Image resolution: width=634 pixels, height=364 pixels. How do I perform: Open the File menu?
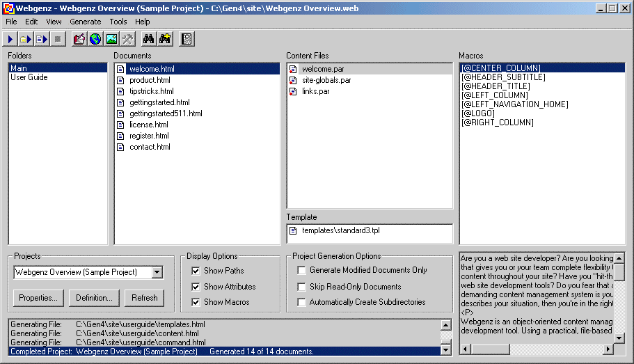[11, 22]
